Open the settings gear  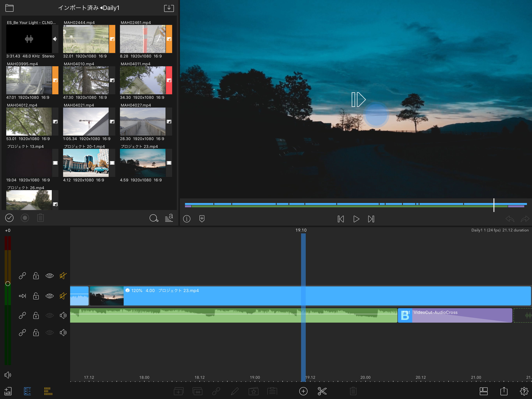coord(524,391)
